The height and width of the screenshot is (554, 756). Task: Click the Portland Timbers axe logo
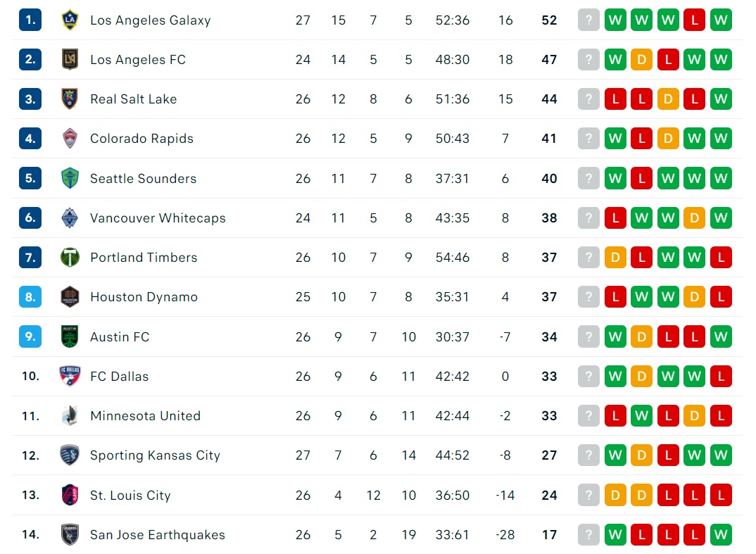[x=70, y=257]
